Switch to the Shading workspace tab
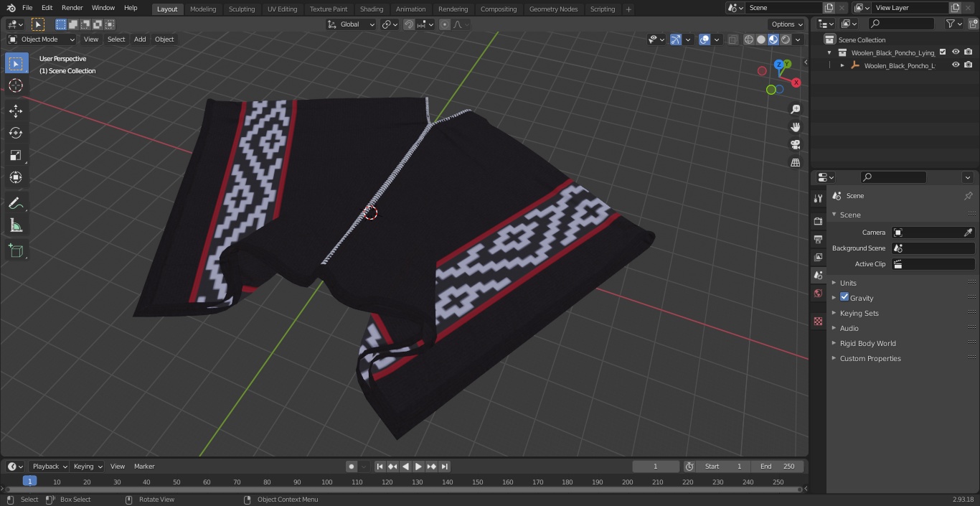 tap(372, 9)
